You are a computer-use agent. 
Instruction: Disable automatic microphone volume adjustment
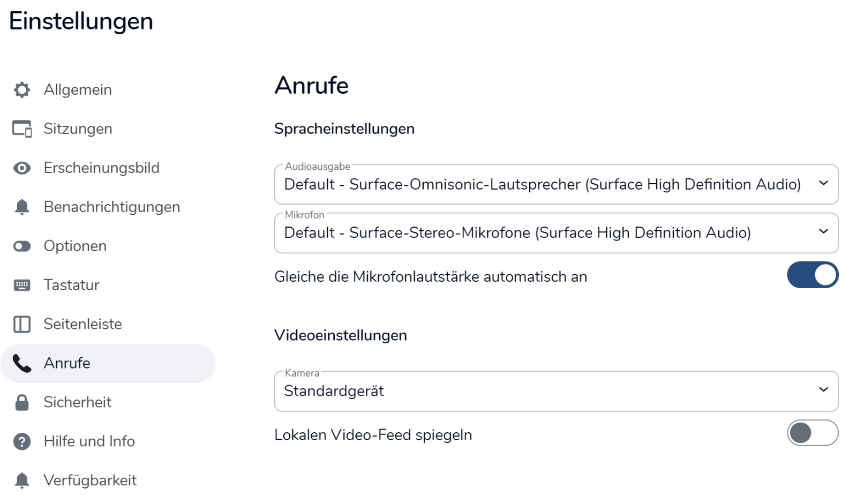[x=812, y=275]
